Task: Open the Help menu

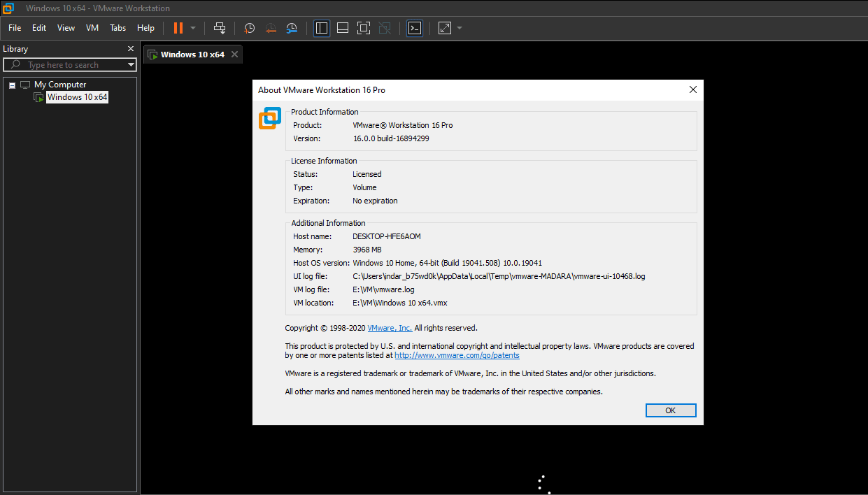Action: (x=145, y=28)
